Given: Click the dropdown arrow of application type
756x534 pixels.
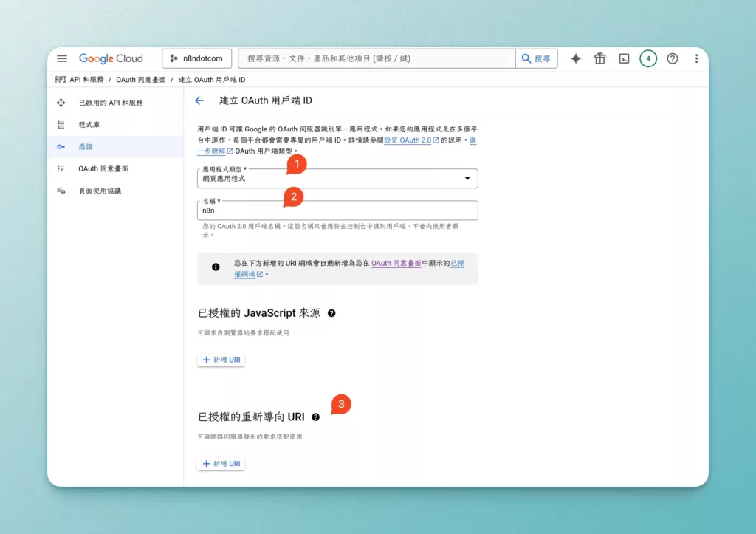Looking at the screenshot, I should click(467, 179).
